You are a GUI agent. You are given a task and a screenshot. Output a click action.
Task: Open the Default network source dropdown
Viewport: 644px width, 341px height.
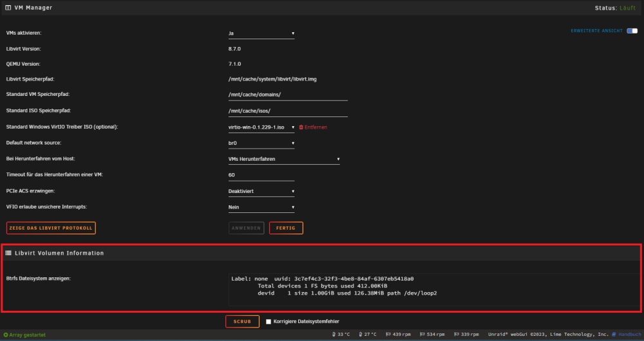coord(261,143)
